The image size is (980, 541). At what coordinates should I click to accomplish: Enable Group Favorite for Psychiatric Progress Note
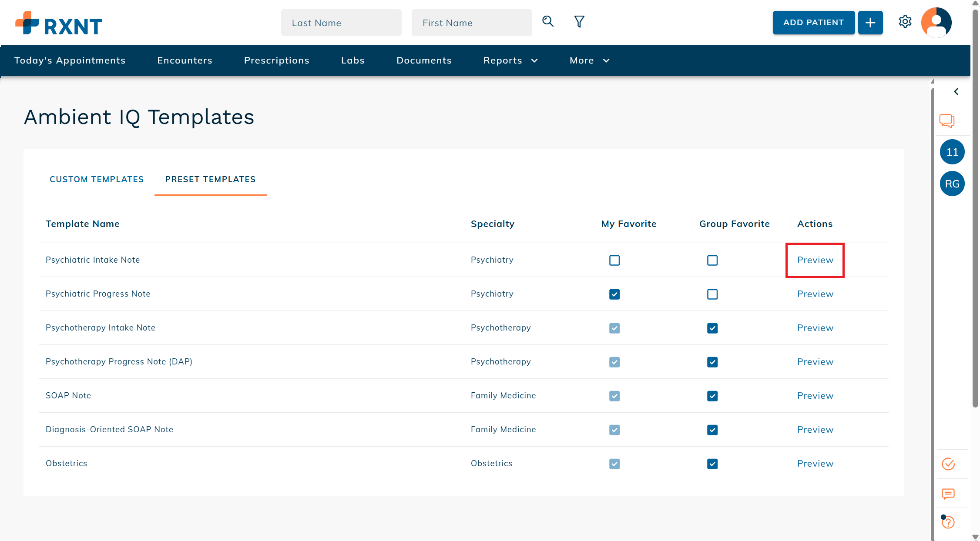point(712,294)
